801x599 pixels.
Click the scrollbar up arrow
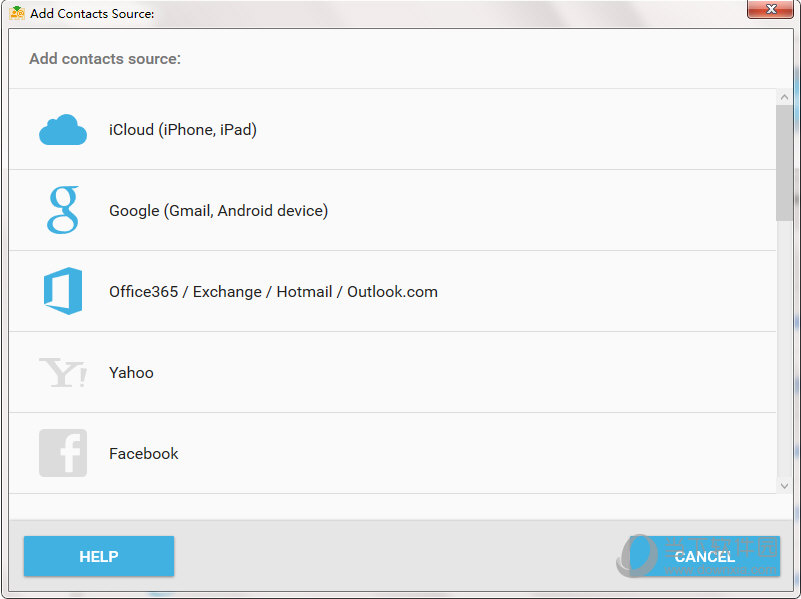click(x=784, y=97)
